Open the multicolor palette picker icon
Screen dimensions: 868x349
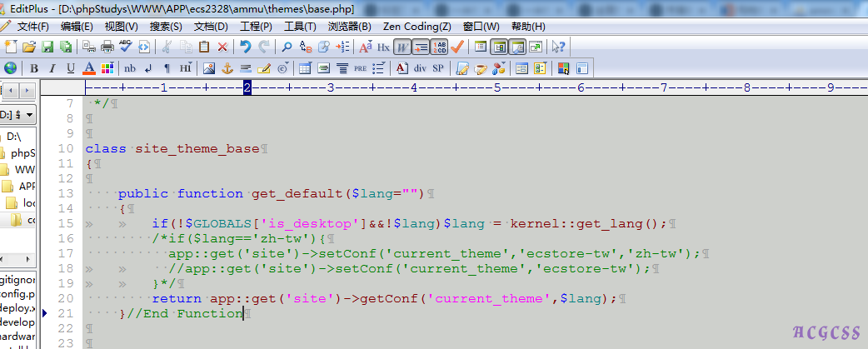click(x=107, y=68)
